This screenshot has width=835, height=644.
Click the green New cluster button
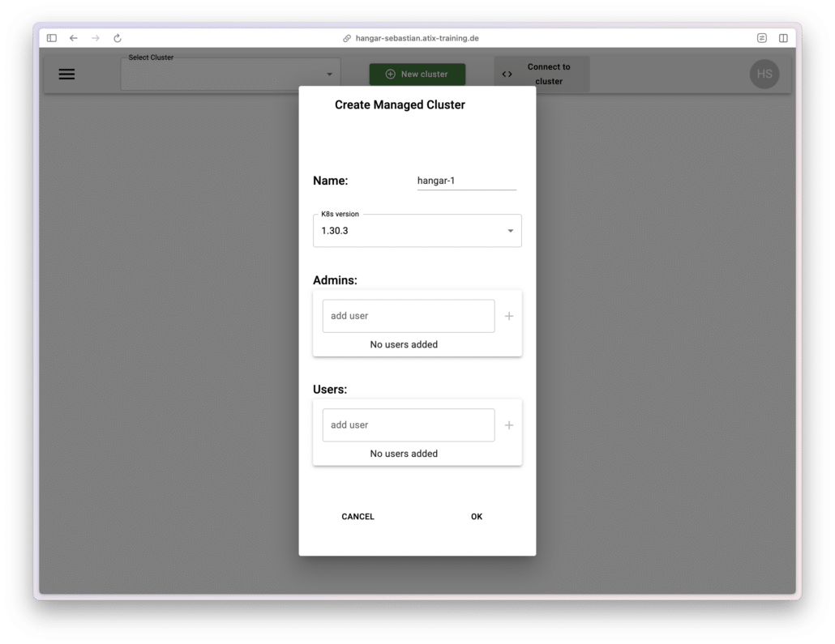[417, 75]
